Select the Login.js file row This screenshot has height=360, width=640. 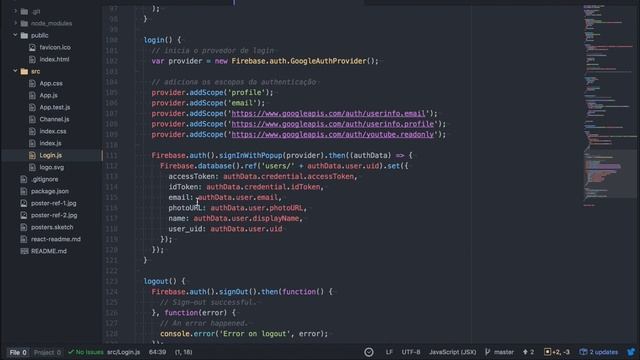click(x=51, y=155)
